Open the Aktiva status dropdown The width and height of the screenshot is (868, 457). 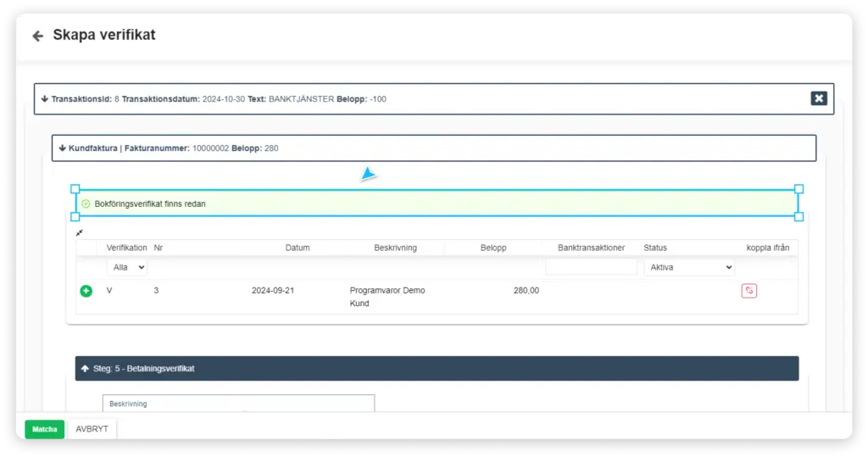(689, 268)
